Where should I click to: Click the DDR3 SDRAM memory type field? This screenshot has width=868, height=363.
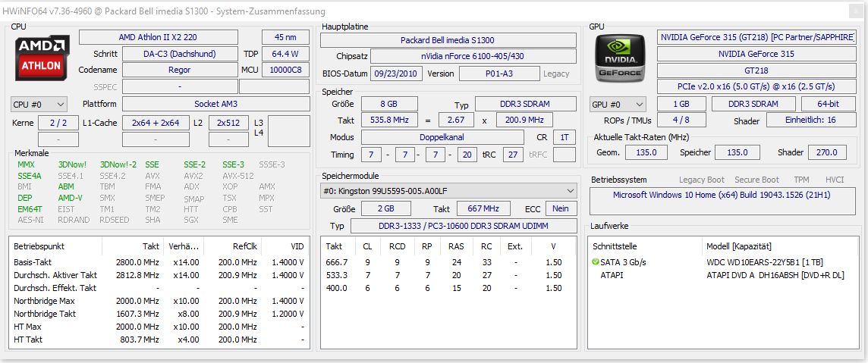pos(526,104)
